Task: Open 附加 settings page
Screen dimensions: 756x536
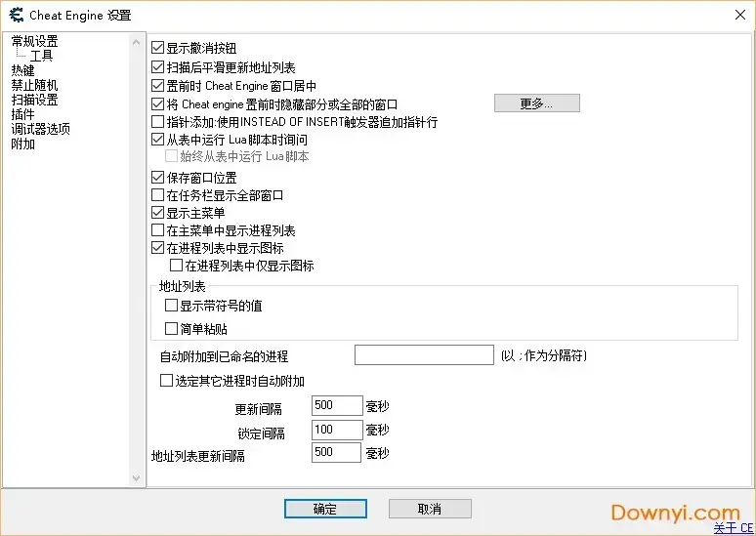Action: [x=22, y=144]
